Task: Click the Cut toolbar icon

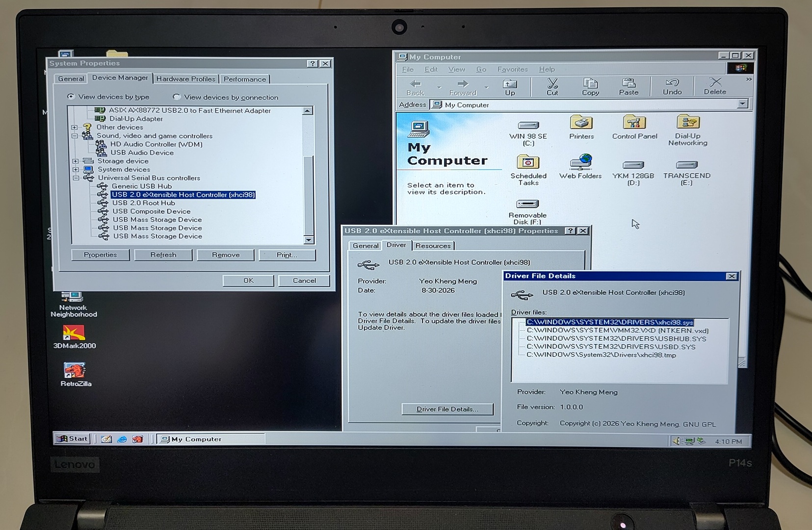Action: pos(552,87)
